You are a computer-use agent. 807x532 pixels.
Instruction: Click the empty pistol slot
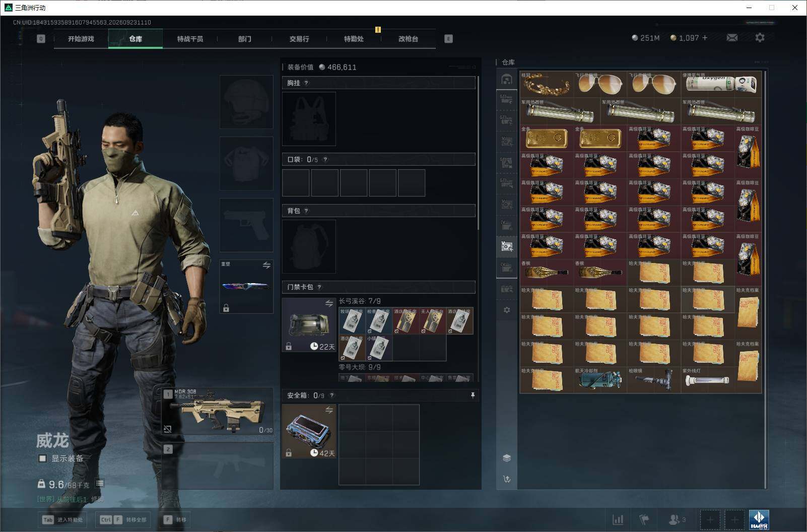pos(246,225)
